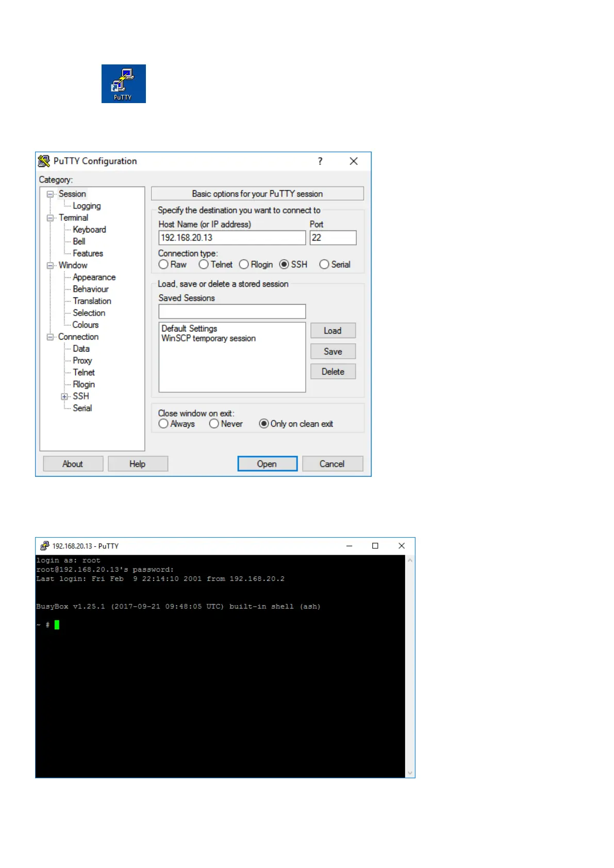Viewport: 614px width, 868px height.
Task: Open the Telnet category in tree
Action: 84,372
